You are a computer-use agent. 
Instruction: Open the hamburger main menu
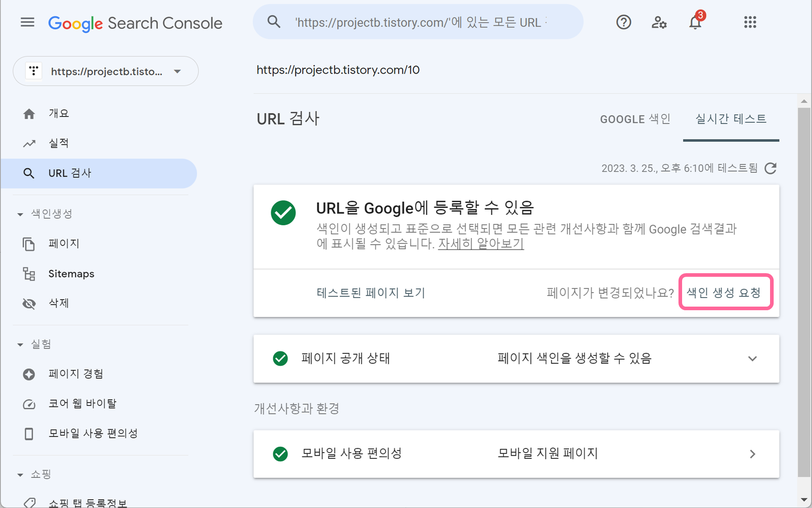[28, 22]
